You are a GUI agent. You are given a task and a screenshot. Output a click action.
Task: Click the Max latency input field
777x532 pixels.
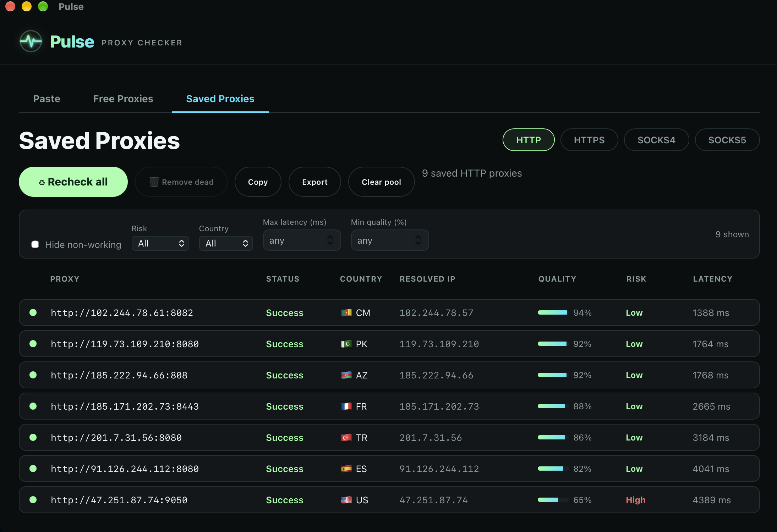pyautogui.click(x=302, y=240)
